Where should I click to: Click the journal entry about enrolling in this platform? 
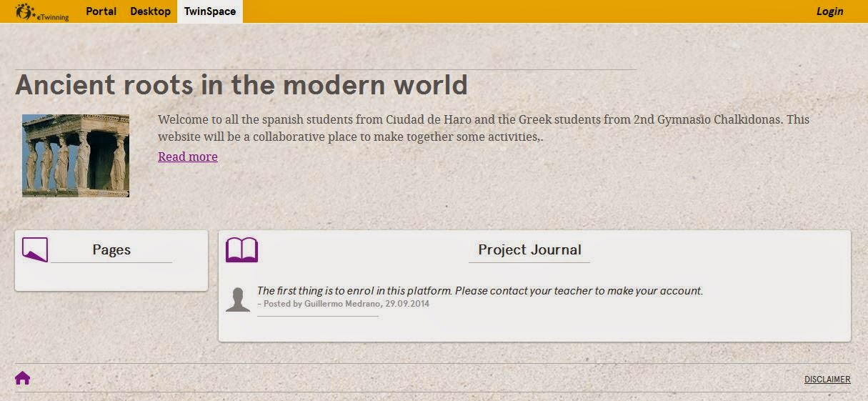coord(480,291)
